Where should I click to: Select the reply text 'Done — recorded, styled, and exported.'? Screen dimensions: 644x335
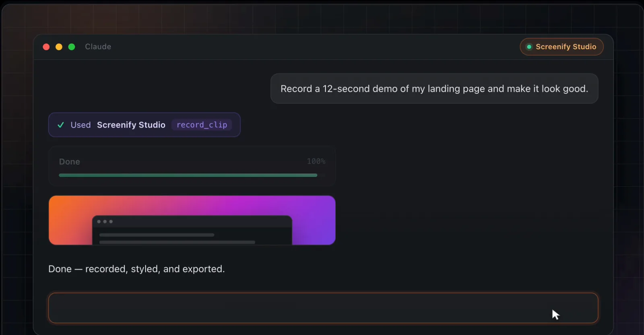click(136, 269)
